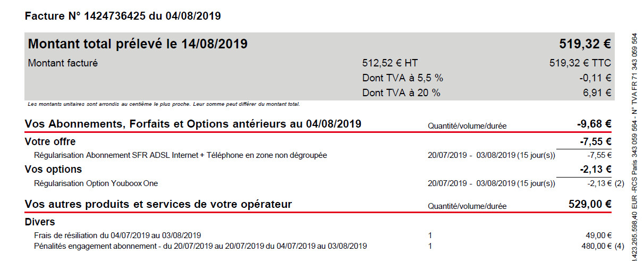Select the "Montant facturé" label

63,63
